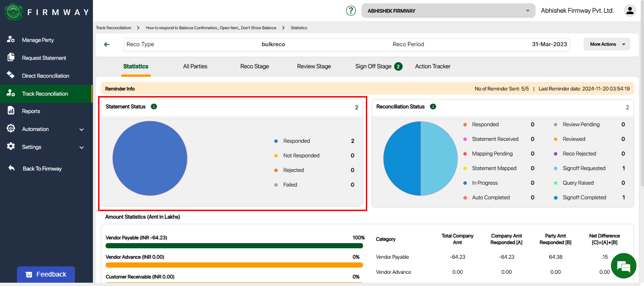Click the Reports sidebar icon
This screenshot has height=286, width=644.
click(11, 111)
